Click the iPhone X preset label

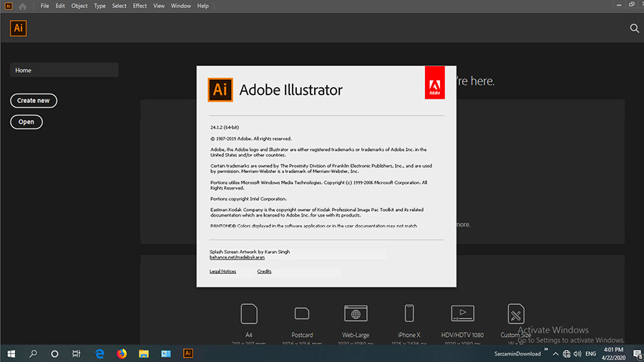[x=409, y=335]
